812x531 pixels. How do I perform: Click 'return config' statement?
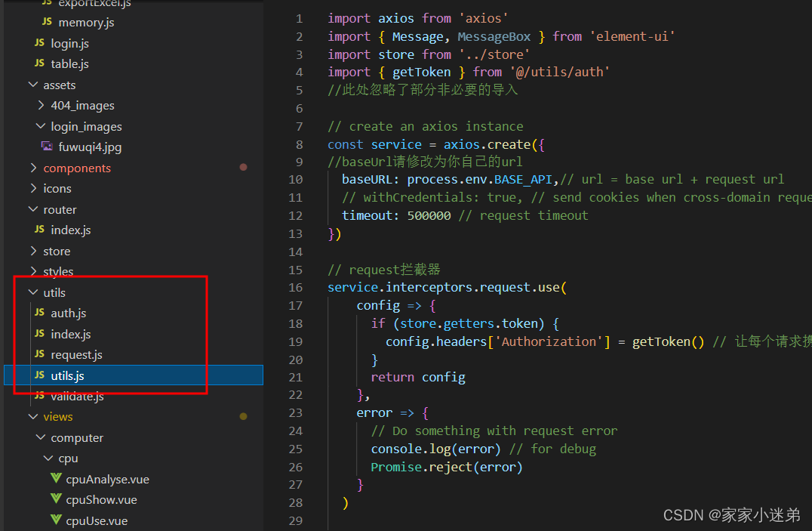(418, 378)
